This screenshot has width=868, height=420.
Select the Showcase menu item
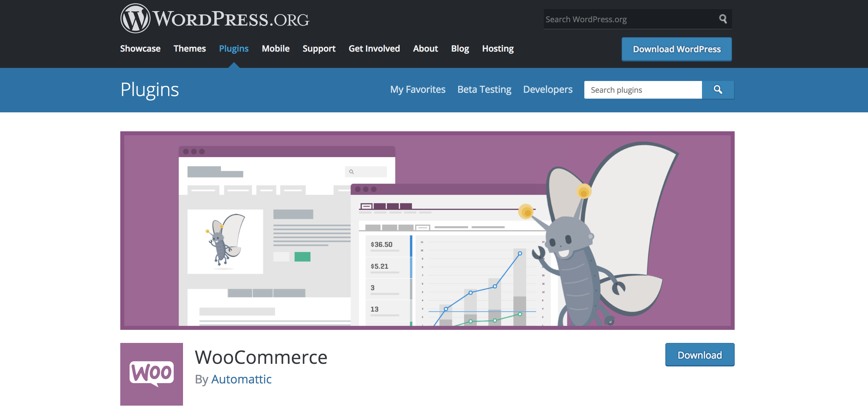[140, 48]
